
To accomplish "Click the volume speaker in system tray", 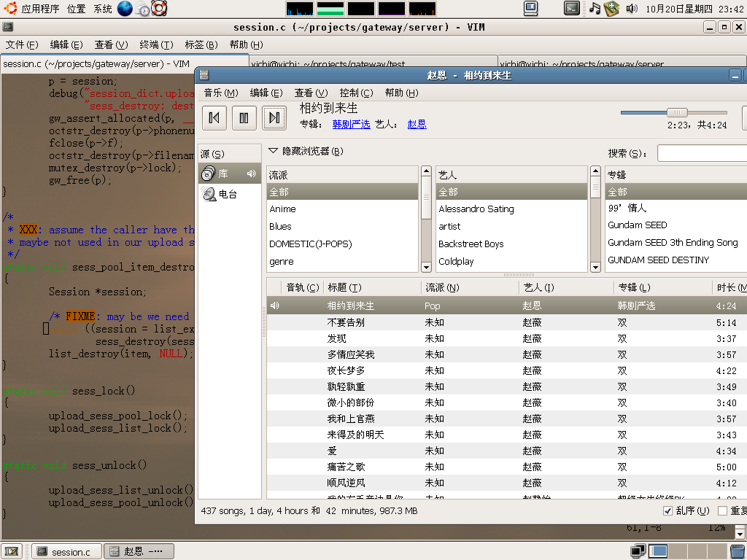I will click(x=631, y=8).
